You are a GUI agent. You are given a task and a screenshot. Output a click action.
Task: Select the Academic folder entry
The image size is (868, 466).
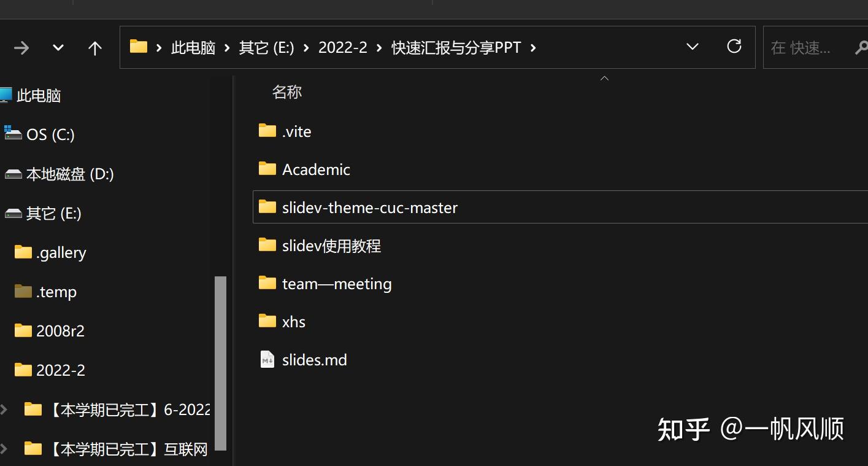[315, 169]
